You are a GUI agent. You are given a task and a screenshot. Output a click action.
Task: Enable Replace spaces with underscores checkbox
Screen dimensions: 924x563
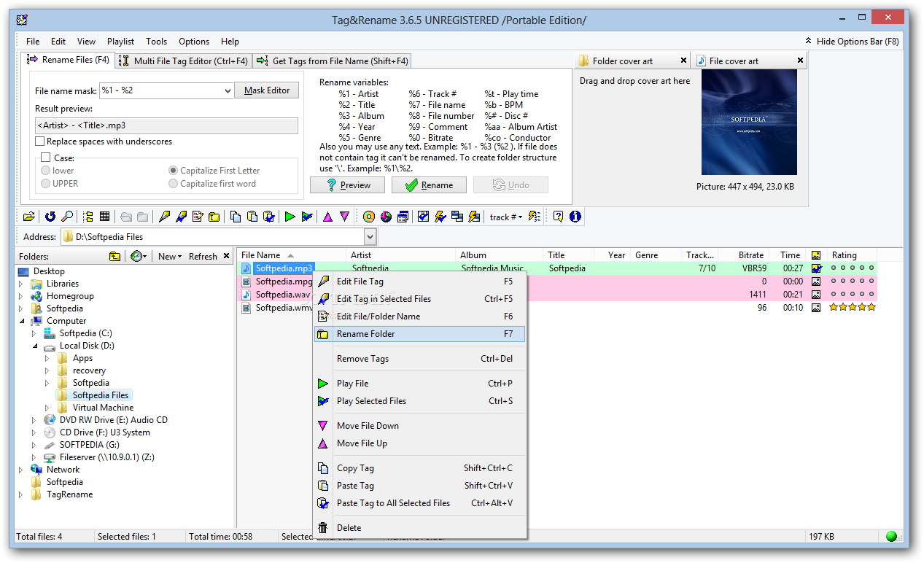[40, 141]
